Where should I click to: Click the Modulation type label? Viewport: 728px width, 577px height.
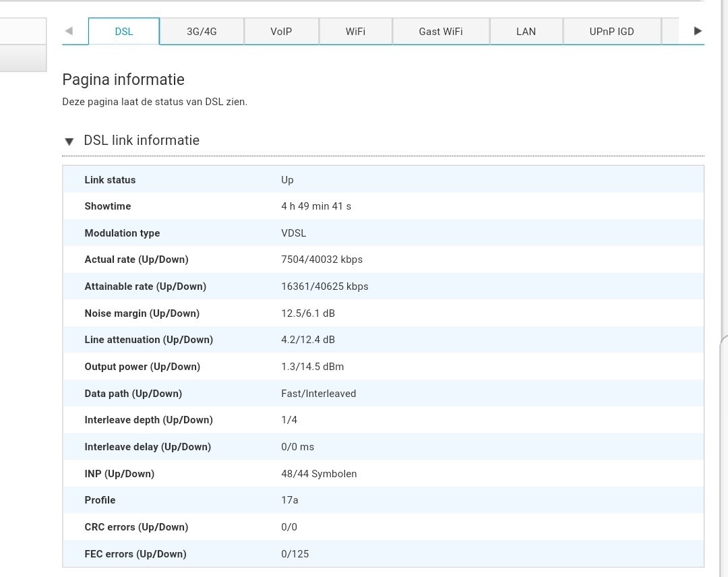point(122,233)
